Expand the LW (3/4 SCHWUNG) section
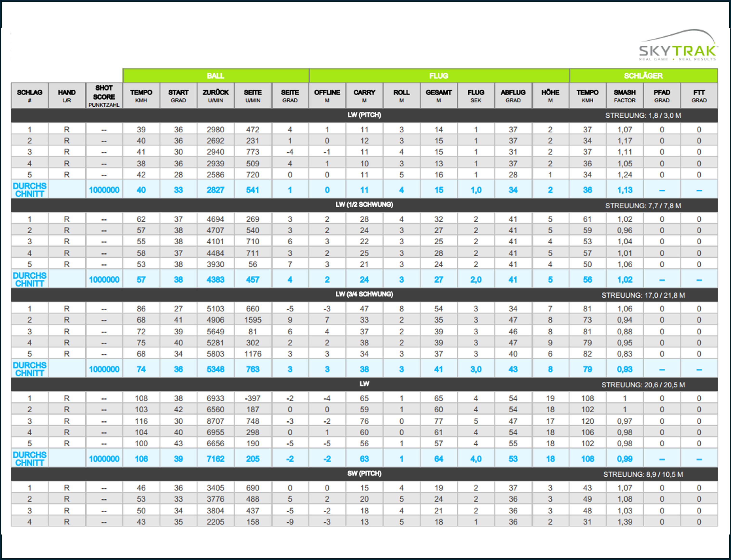Screen dimensions: 731x560 pos(364,294)
